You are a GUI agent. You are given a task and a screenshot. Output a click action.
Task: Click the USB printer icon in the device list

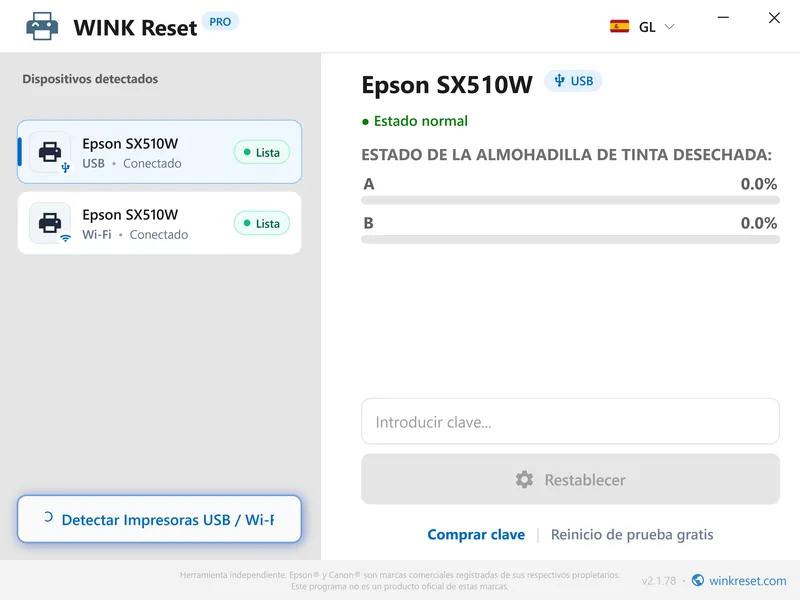coord(50,152)
